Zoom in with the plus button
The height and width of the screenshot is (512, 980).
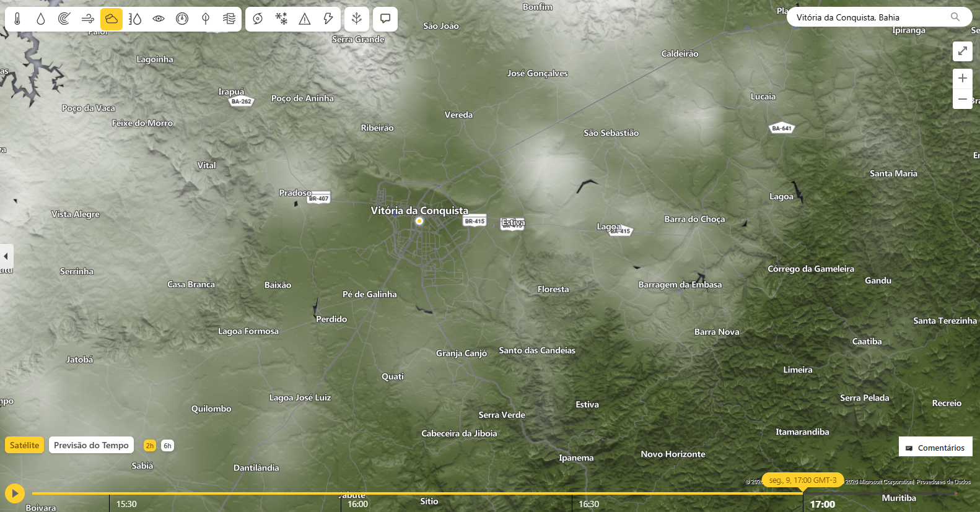pyautogui.click(x=962, y=79)
